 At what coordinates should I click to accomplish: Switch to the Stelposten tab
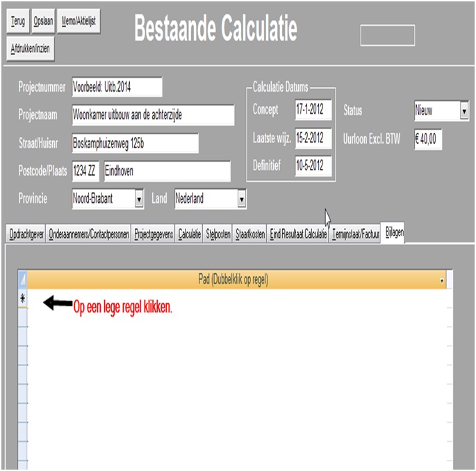pos(218,235)
